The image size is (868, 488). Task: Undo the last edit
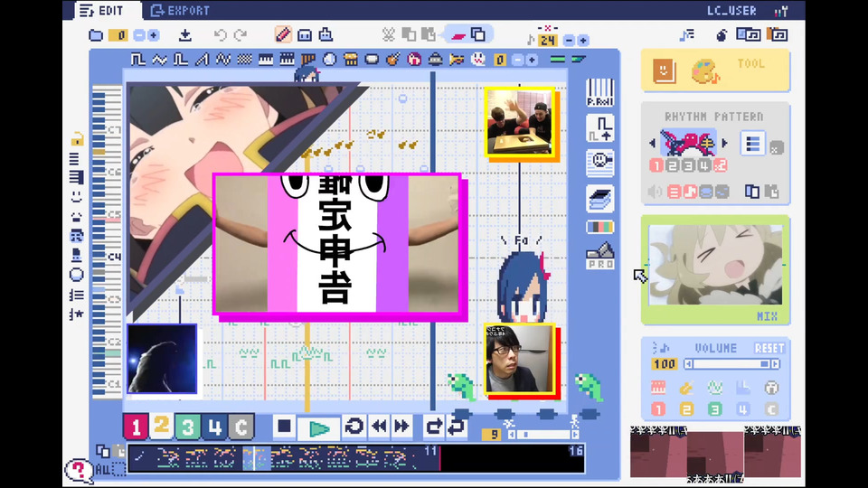[x=221, y=35]
